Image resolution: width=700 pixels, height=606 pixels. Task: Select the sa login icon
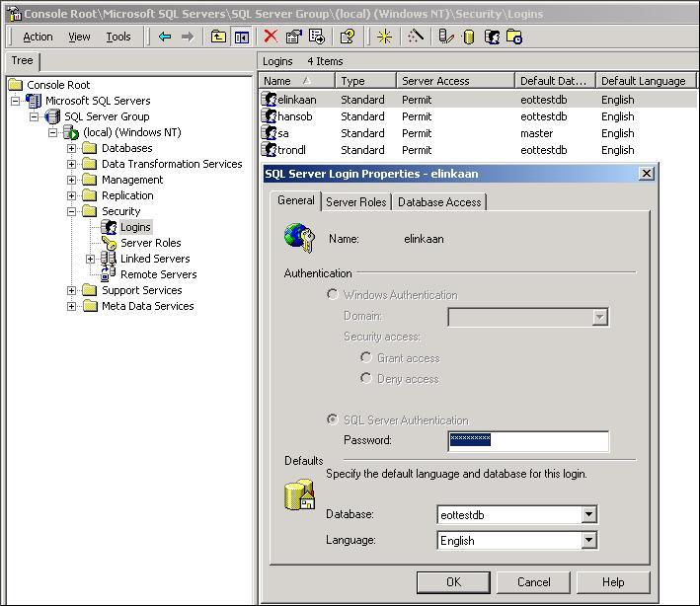tap(270, 133)
